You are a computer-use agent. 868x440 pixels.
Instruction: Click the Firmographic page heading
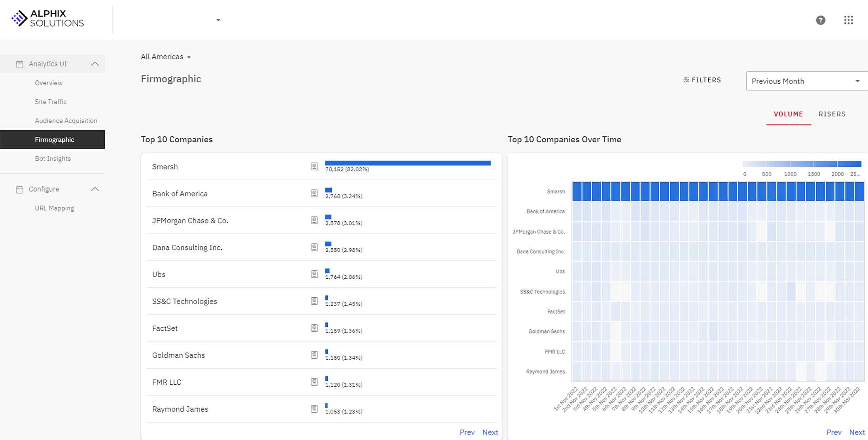pos(171,79)
